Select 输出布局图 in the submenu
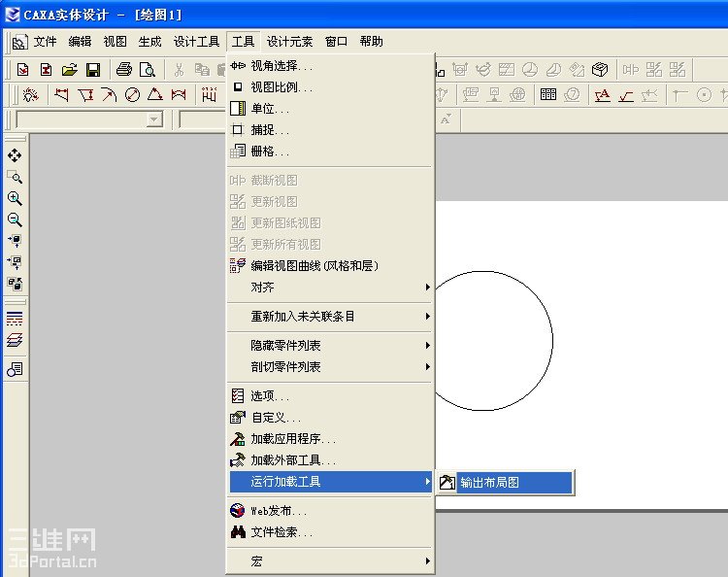The width and height of the screenshot is (728, 577). pyautogui.click(x=505, y=482)
